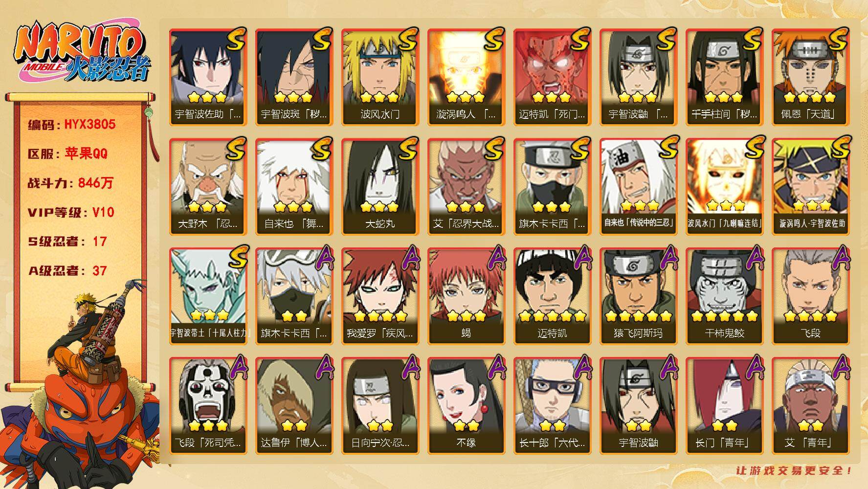Choose the 大蛇丸 S-rank portrait

tap(380, 186)
